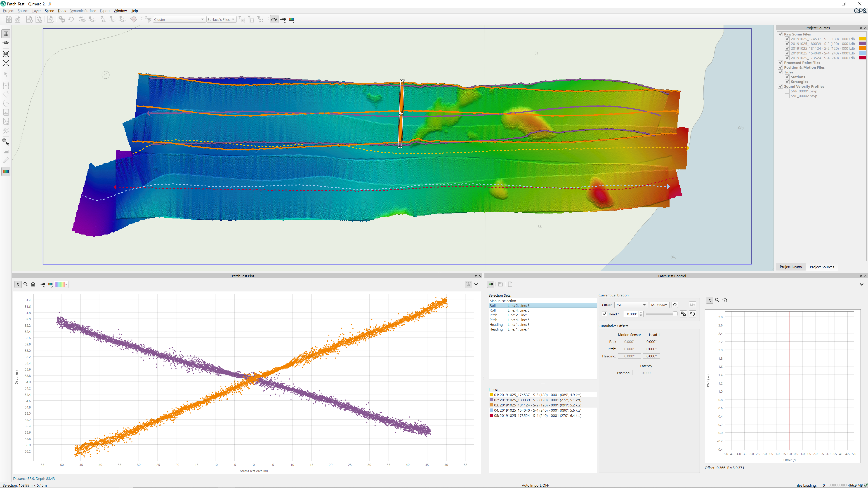Switch to the Project Layers tab
This screenshot has height=488, width=868.
(x=790, y=267)
